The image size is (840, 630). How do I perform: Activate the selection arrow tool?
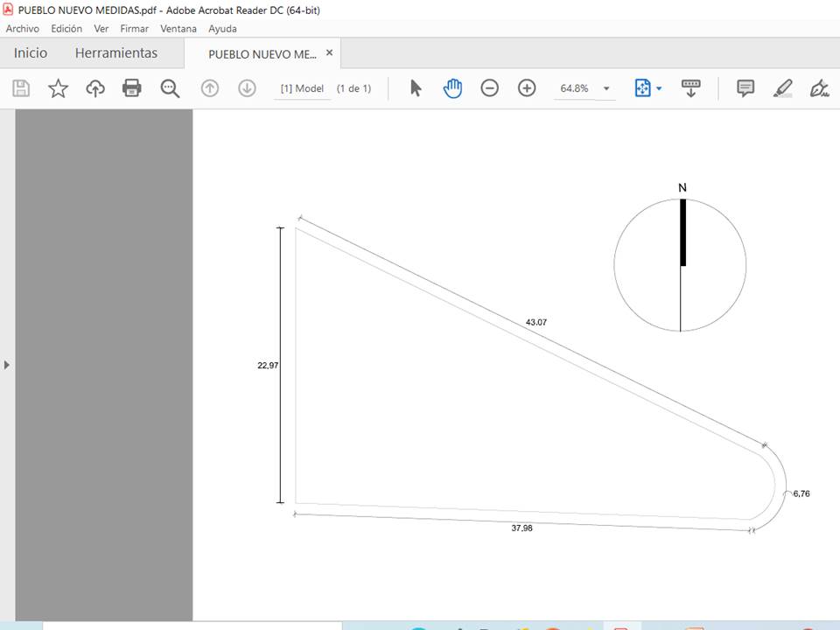416,88
